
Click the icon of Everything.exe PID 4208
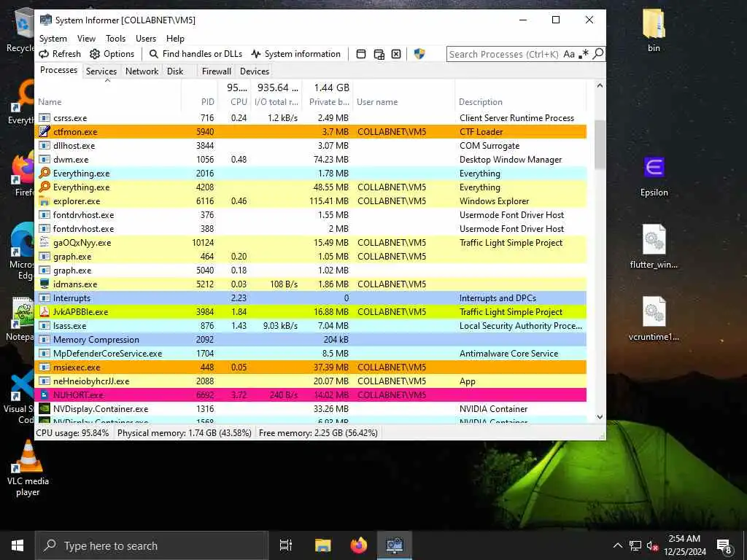44,187
